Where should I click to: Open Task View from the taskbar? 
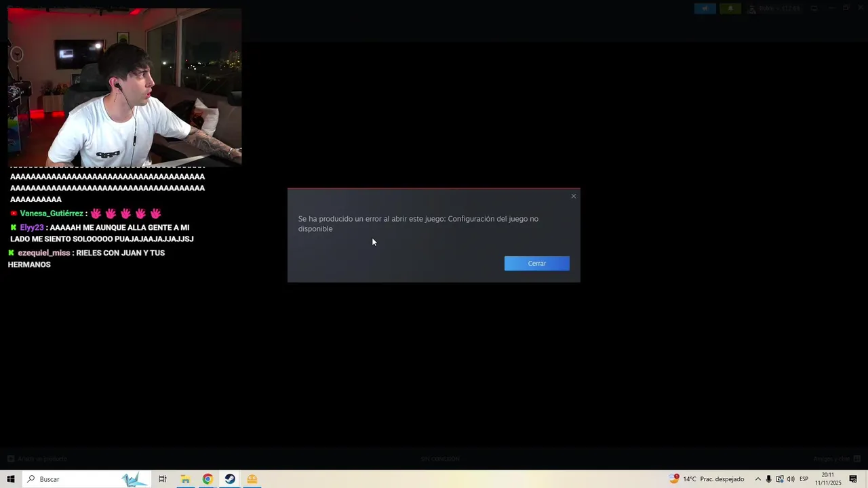click(163, 479)
